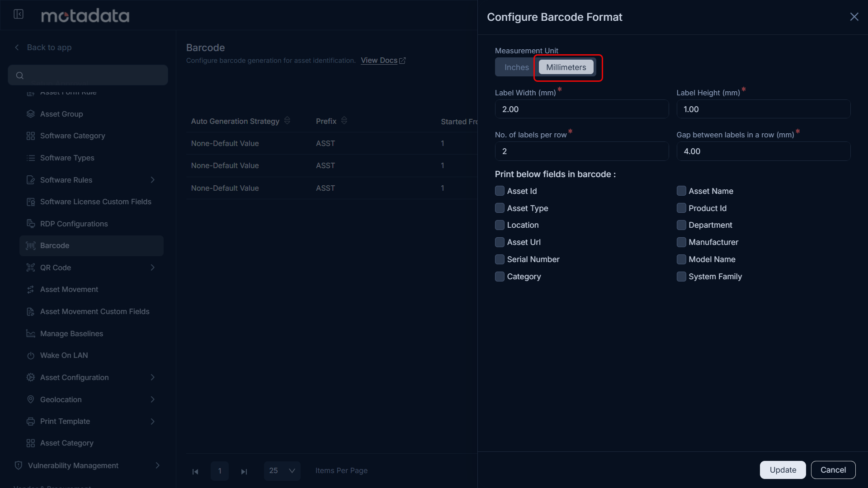The width and height of the screenshot is (868, 488).
Task: Expand Asset Configuration chevron
Action: [x=153, y=377]
